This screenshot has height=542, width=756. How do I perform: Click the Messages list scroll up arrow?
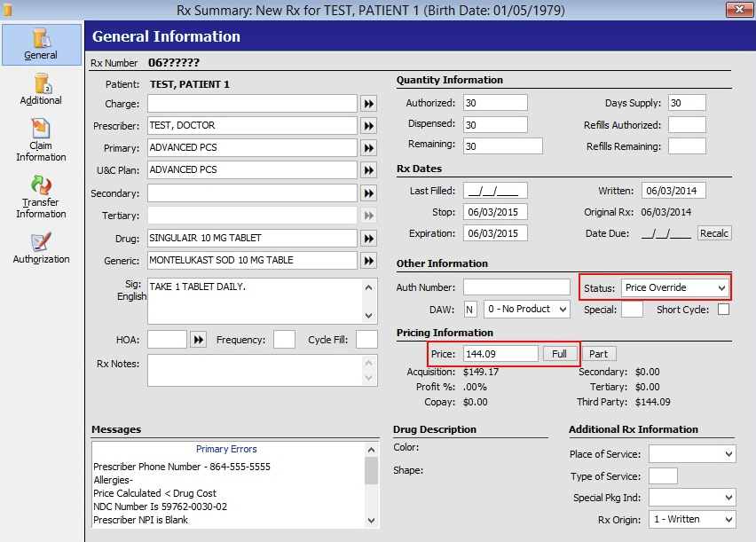(x=371, y=450)
